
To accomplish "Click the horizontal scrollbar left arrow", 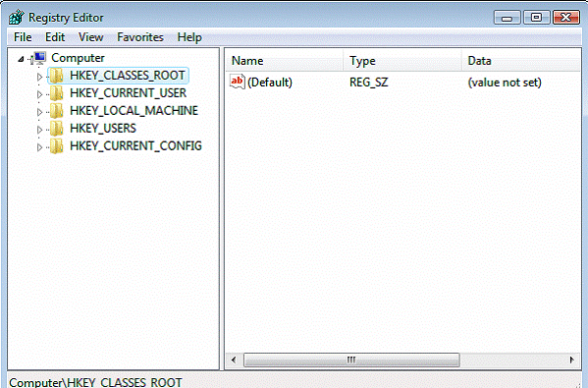I will click(234, 360).
